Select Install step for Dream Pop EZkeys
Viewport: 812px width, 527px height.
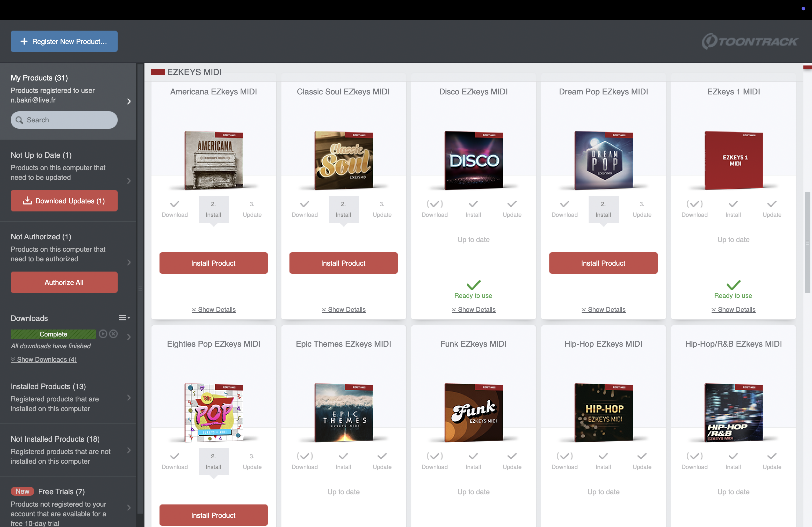pyautogui.click(x=603, y=209)
